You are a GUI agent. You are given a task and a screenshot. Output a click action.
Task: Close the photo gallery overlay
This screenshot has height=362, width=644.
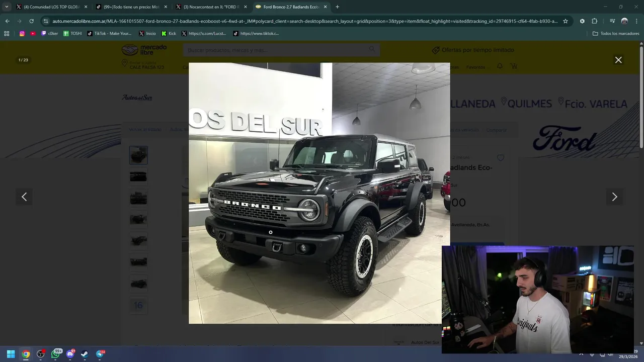coord(618,60)
